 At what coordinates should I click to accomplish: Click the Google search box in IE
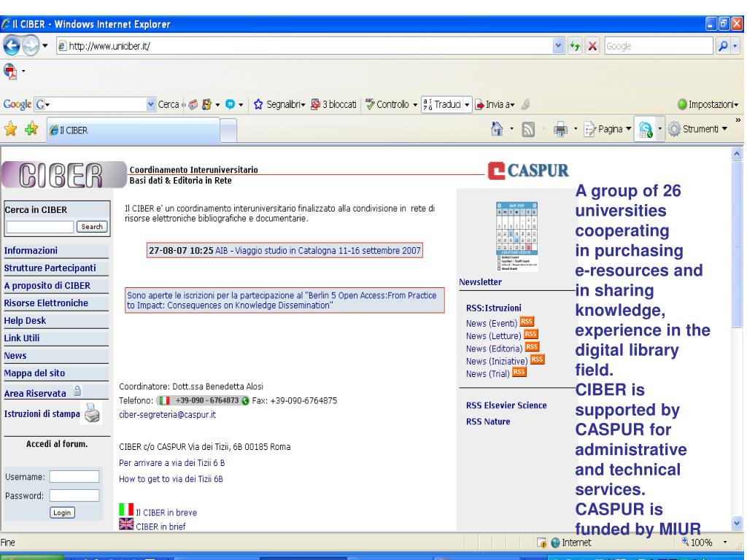pyautogui.click(x=658, y=46)
